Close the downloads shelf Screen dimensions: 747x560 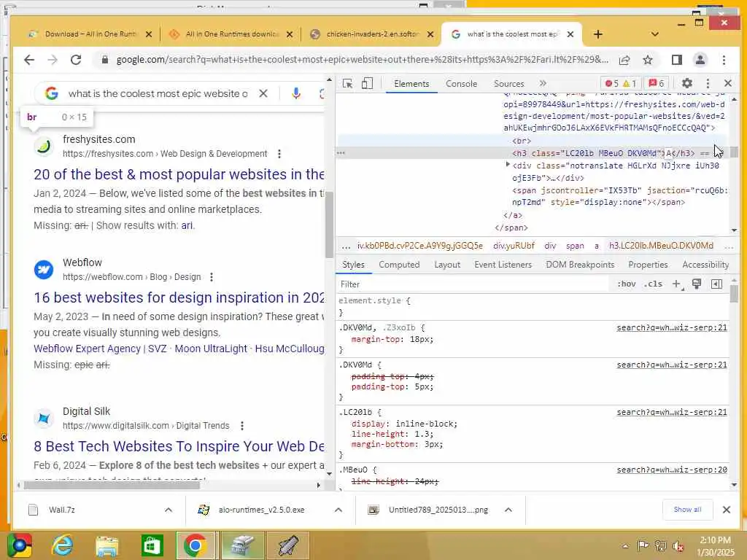point(726,510)
